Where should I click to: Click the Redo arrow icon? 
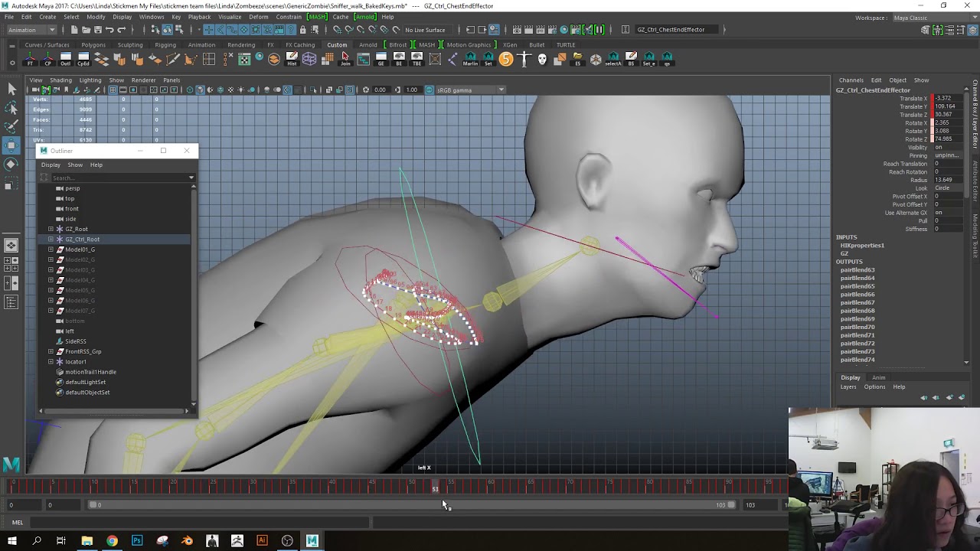(122, 29)
